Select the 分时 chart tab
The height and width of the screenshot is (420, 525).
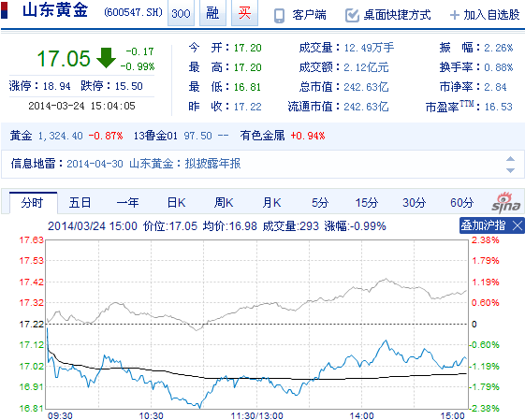coord(33,203)
